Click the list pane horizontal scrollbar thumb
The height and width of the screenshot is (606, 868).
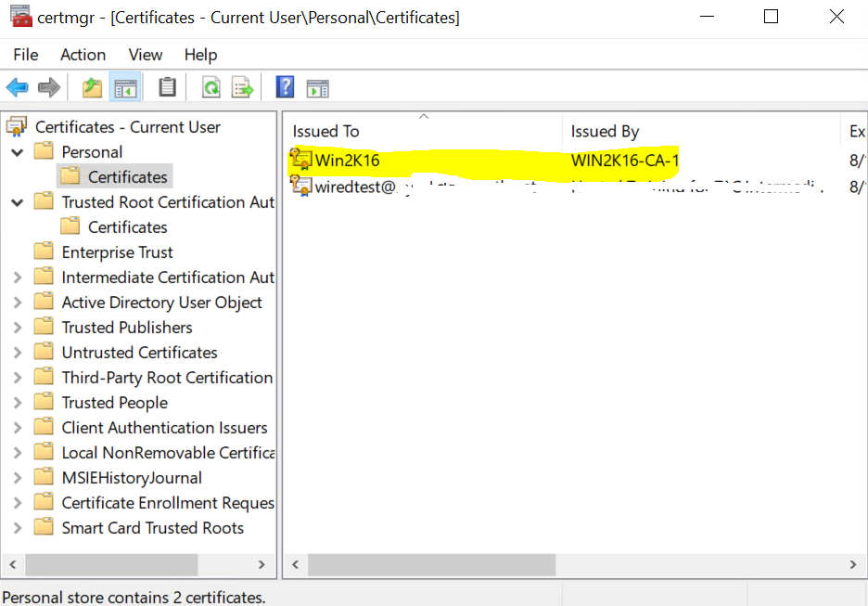tap(431, 564)
